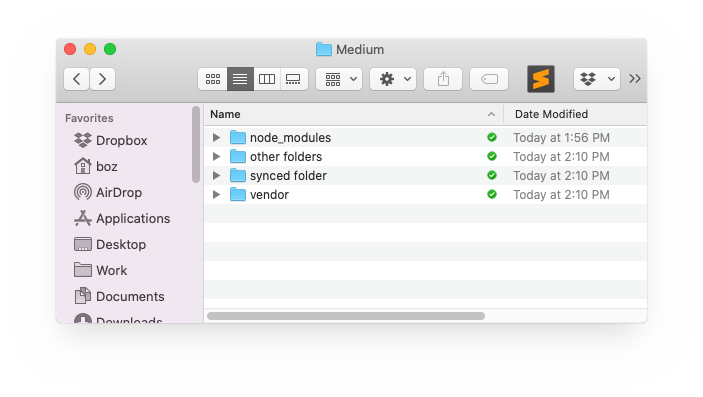
Task: Select the other folders folder icon
Action: [x=238, y=157]
